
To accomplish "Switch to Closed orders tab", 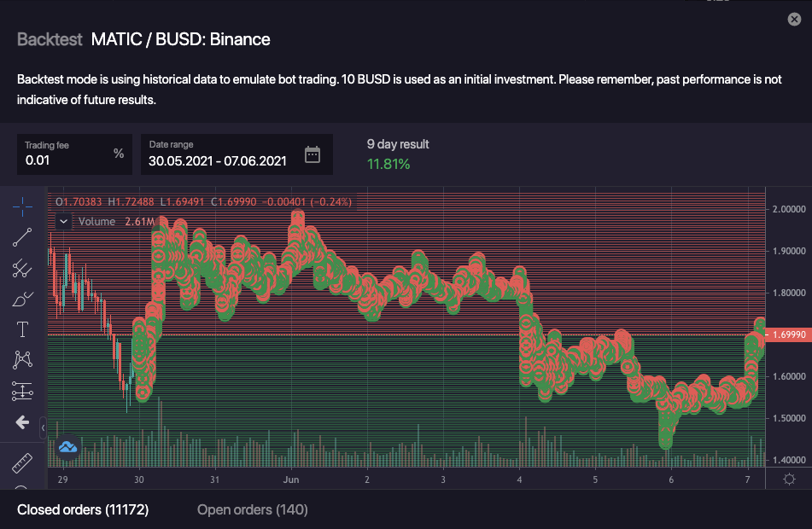I will pyautogui.click(x=83, y=509).
